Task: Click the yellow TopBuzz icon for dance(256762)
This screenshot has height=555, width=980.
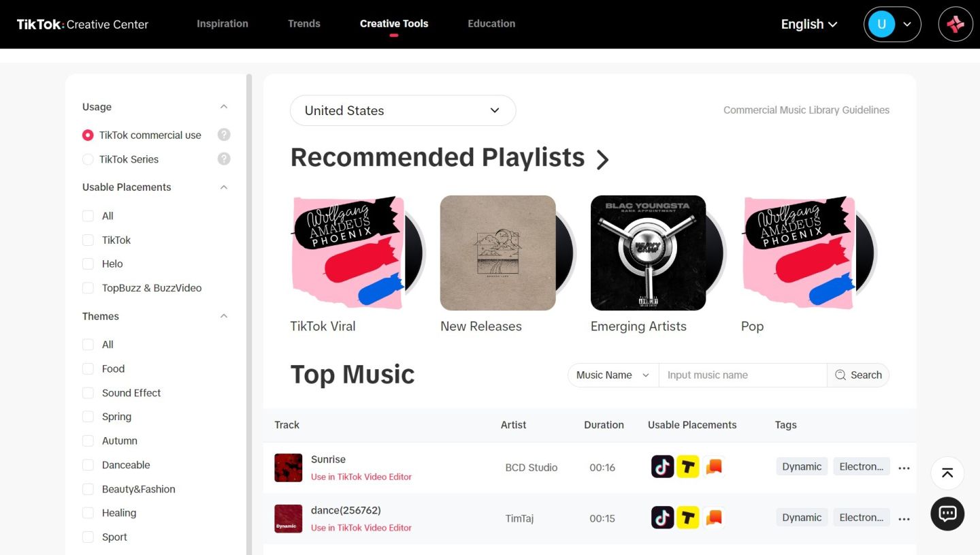Action: [688, 518]
